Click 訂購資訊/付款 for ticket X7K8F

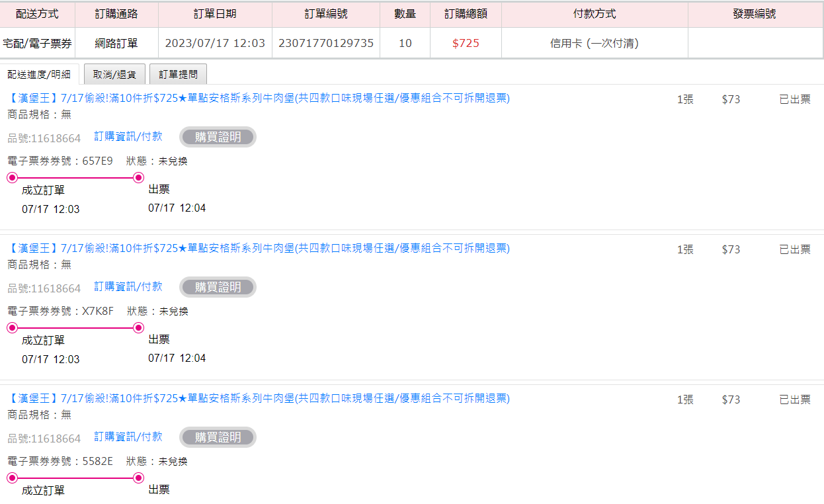coord(128,286)
